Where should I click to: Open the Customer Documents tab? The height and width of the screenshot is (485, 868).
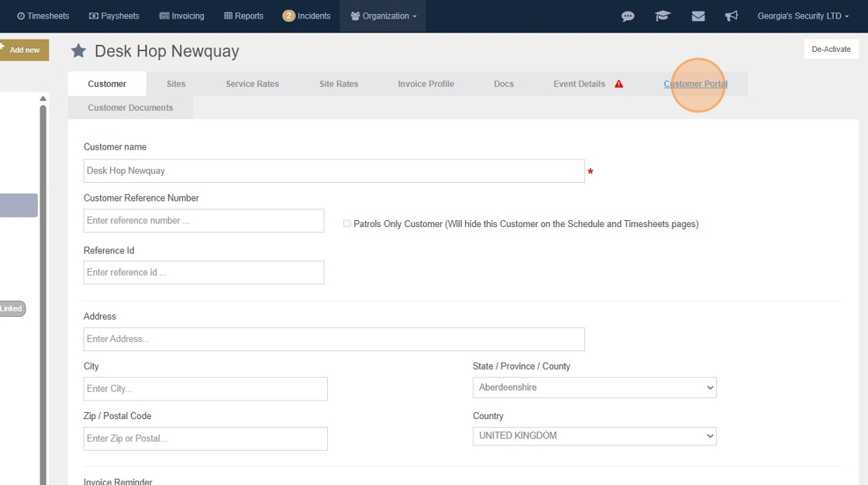coord(131,108)
